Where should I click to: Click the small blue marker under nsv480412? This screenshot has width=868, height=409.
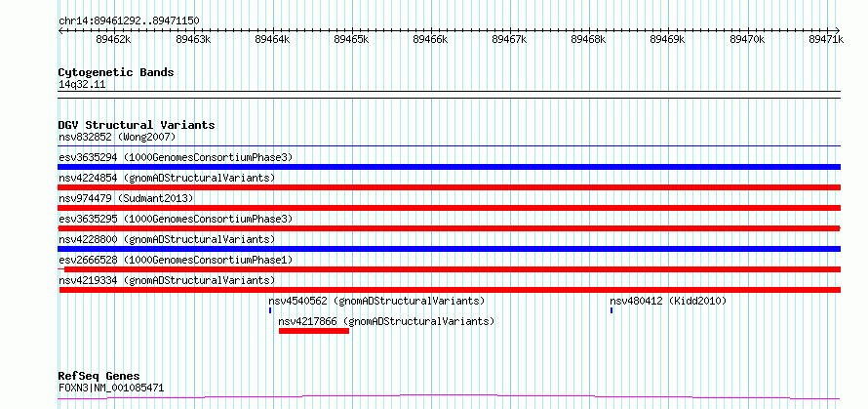pos(612,310)
